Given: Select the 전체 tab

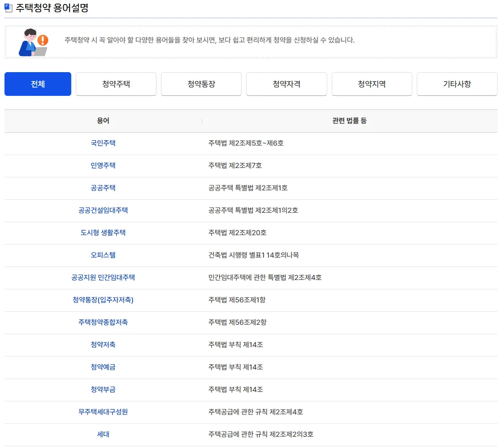Looking at the screenshot, I should 38,84.
